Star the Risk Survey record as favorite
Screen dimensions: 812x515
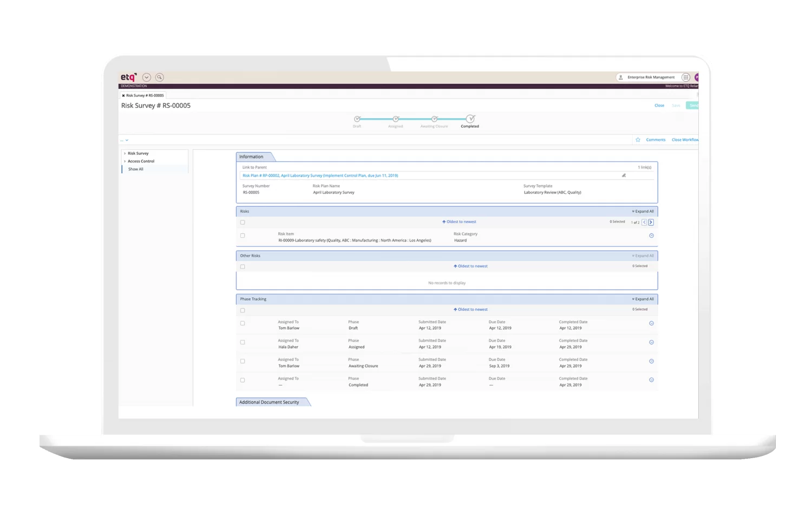click(x=638, y=139)
